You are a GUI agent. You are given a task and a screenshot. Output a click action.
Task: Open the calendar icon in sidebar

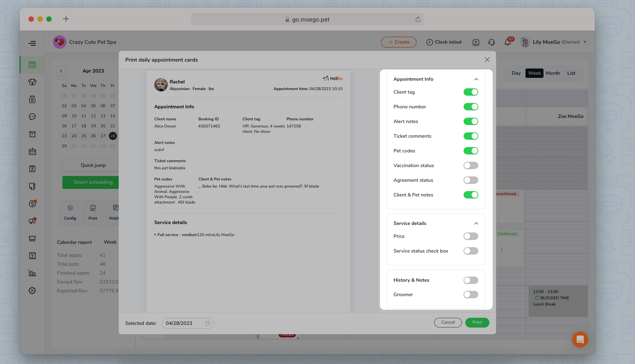coord(32,65)
